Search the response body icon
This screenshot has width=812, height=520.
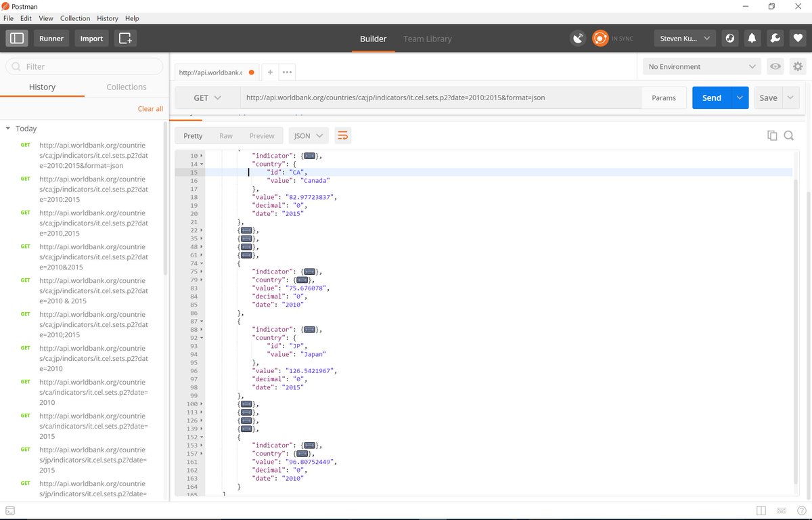788,135
